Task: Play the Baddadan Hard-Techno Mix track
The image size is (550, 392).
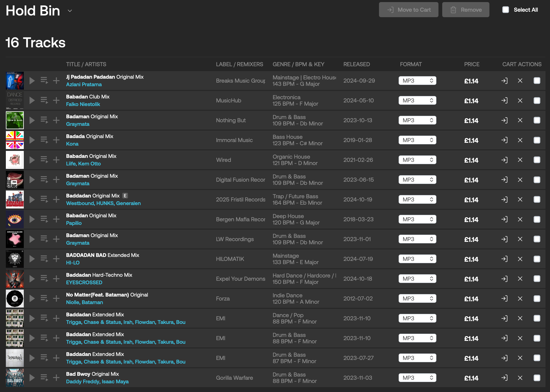Action: coord(32,279)
